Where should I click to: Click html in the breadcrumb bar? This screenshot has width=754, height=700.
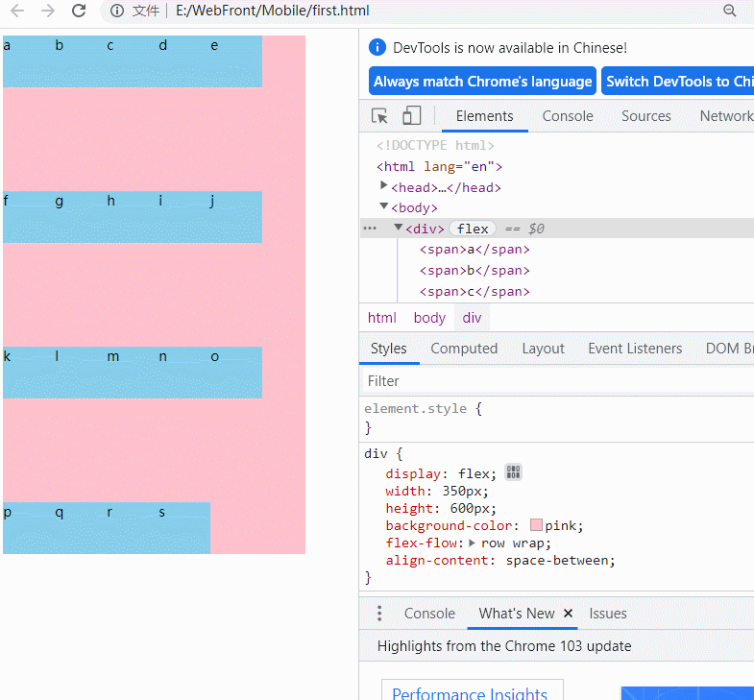382,318
